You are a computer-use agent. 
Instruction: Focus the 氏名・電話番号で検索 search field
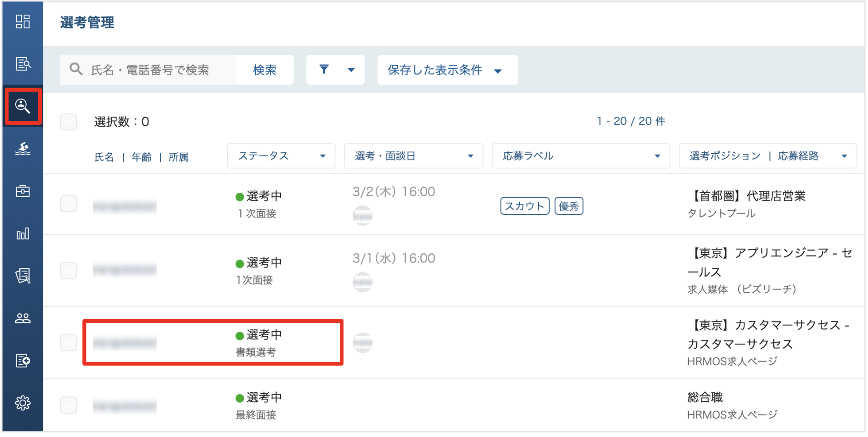pyautogui.click(x=148, y=70)
